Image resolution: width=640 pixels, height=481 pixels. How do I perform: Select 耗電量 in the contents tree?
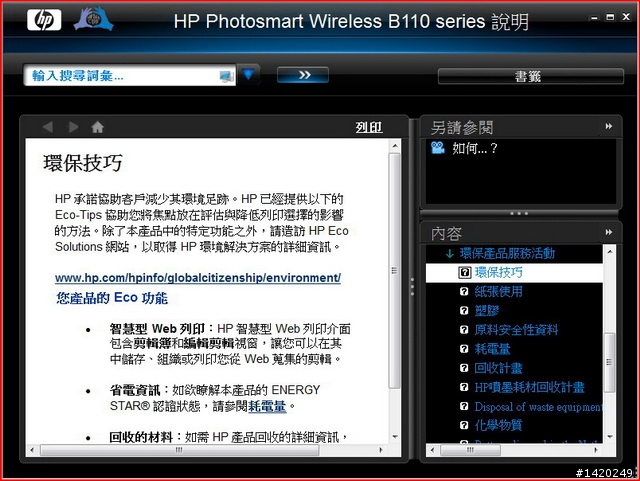coord(492,349)
